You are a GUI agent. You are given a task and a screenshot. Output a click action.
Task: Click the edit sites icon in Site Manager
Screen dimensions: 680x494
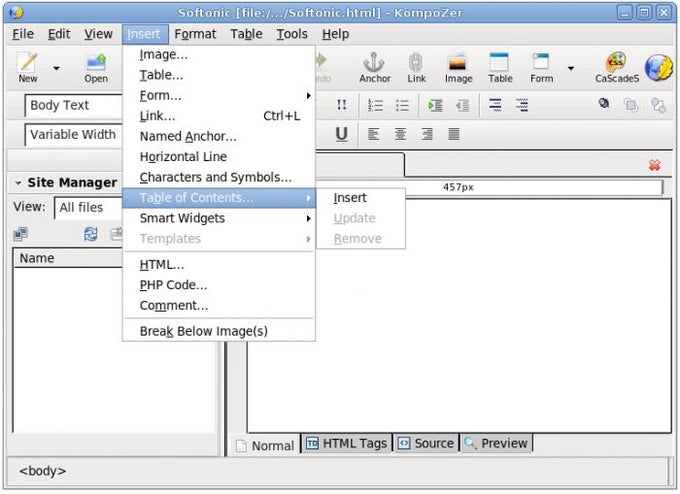pos(20,234)
